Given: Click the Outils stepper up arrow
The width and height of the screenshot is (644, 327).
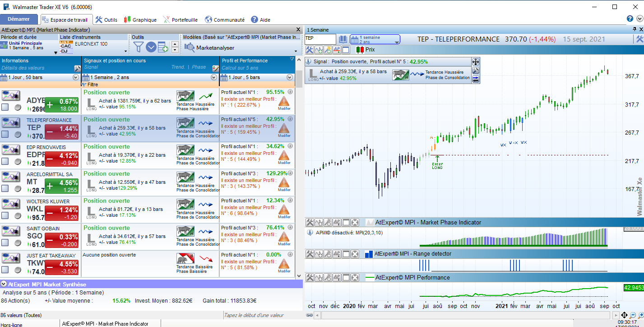Looking at the screenshot, I should (175, 43).
